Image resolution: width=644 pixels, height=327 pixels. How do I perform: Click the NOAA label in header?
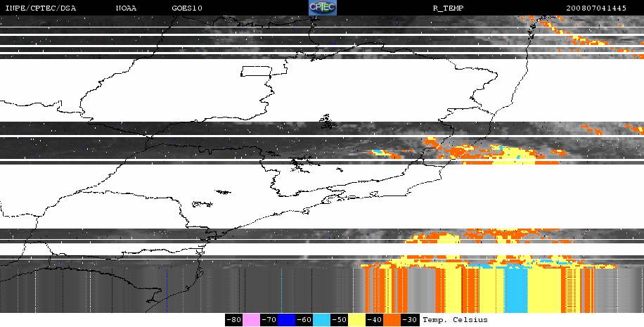click(x=126, y=8)
